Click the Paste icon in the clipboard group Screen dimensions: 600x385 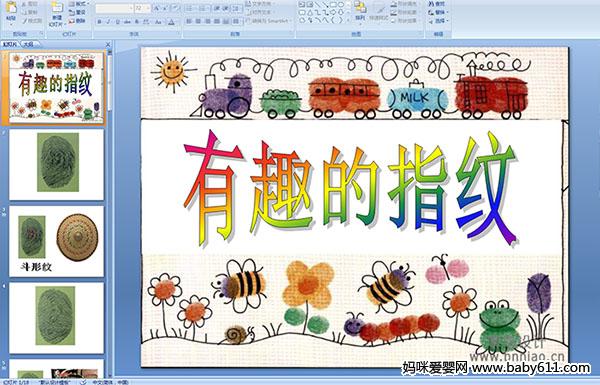click(11, 11)
